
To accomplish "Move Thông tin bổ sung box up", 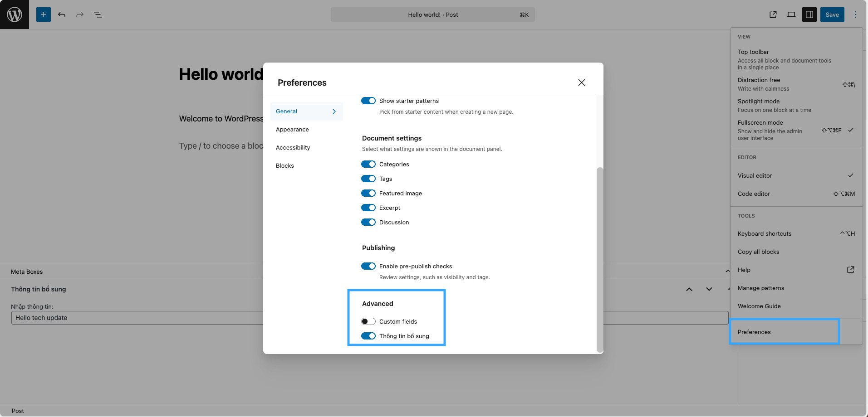I will (689, 289).
